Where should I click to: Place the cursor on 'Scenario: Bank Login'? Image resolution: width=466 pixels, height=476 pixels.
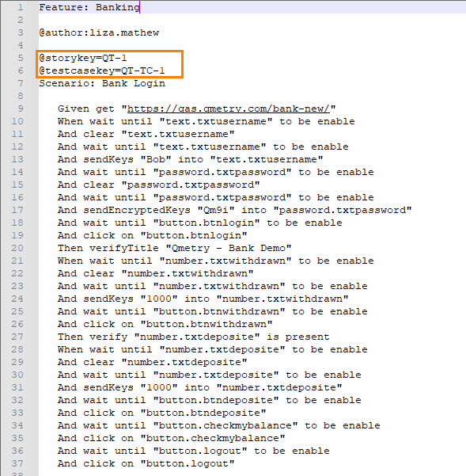(102, 83)
